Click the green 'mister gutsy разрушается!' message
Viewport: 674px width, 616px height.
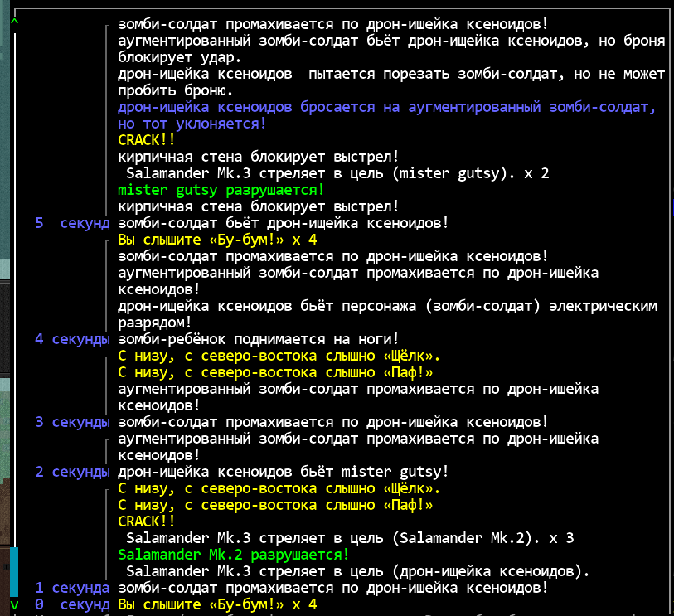pyautogui.click(x=221, y=190)
